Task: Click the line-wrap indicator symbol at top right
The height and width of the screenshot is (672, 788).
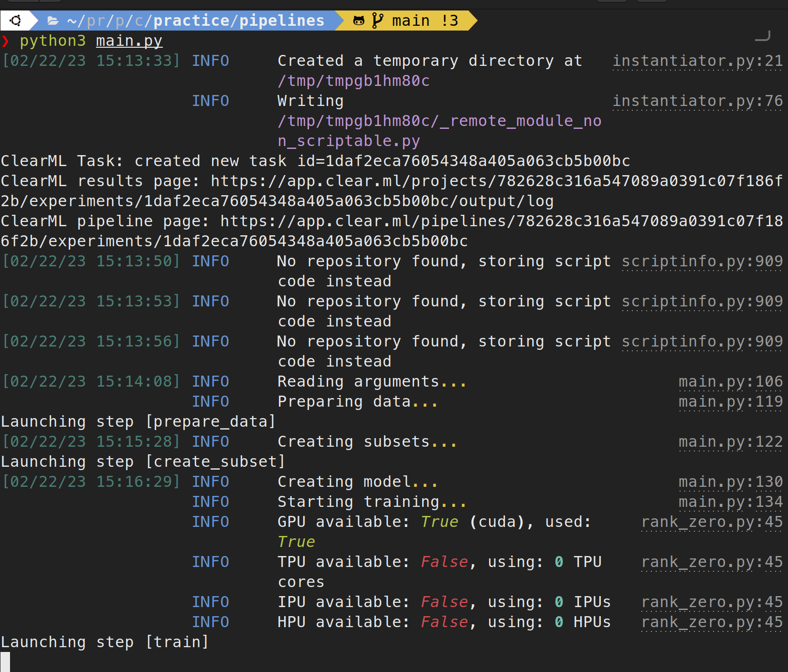Action: coord(763,36)
